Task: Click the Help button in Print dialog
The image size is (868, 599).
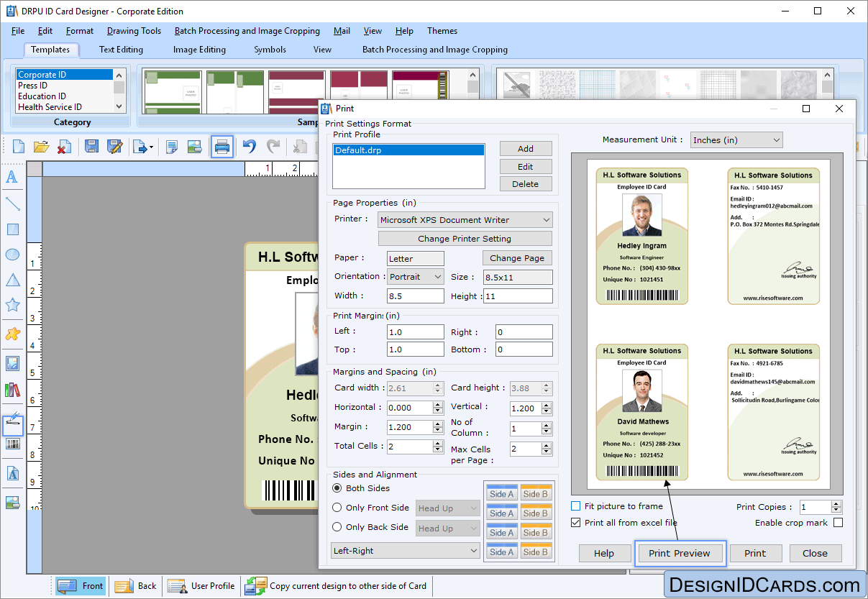Action: tap(604, 553)
